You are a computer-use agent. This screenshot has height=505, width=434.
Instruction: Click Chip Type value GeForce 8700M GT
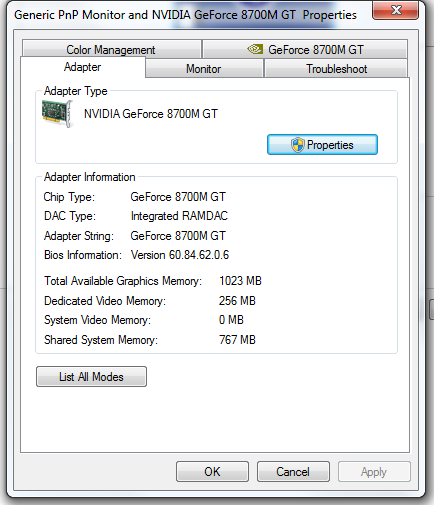coord(178,197)
